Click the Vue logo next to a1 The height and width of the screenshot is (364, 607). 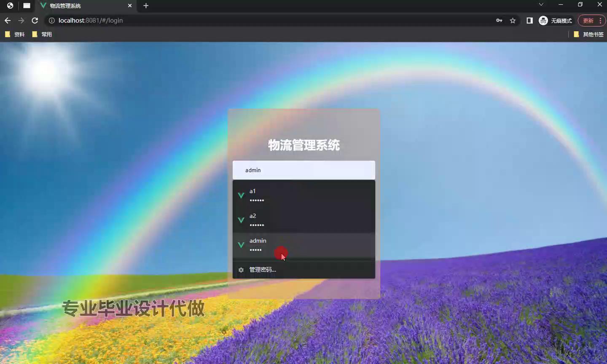[x=241, y=195]
